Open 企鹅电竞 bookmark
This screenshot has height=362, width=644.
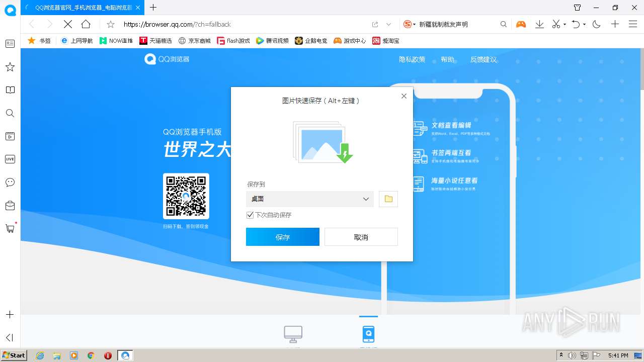click(311, 41)
